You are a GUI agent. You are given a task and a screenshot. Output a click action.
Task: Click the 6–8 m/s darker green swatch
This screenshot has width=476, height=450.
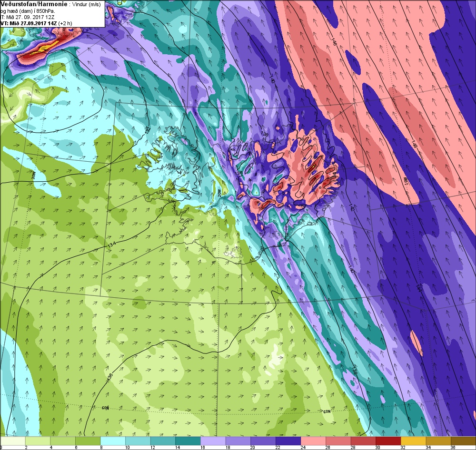pos(88,440)
